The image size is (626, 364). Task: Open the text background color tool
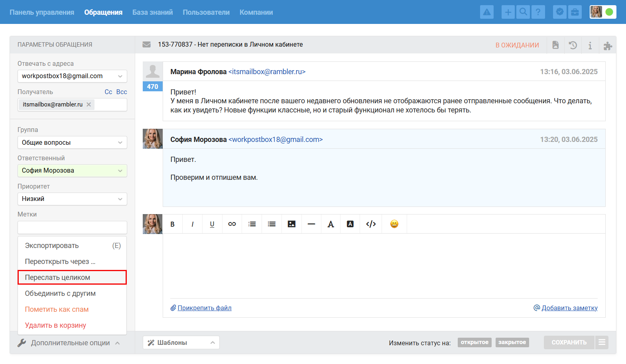tap(350, 224)
